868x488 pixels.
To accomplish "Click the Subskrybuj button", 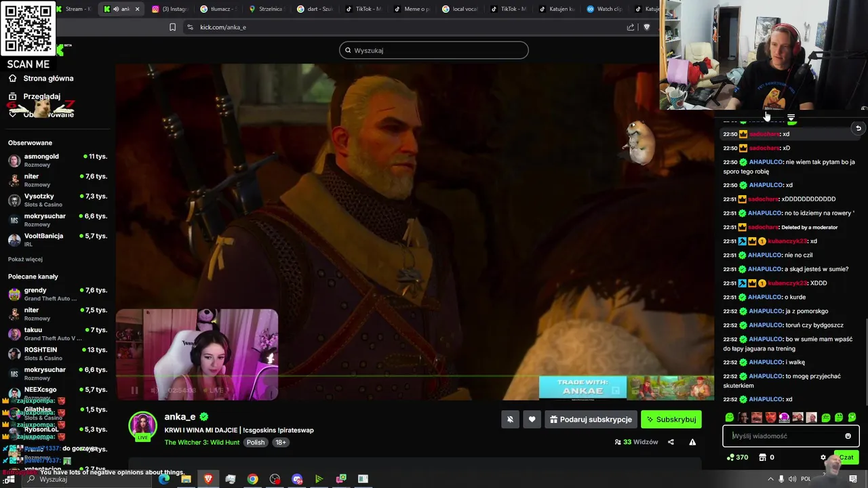I will tap(671, 420).
